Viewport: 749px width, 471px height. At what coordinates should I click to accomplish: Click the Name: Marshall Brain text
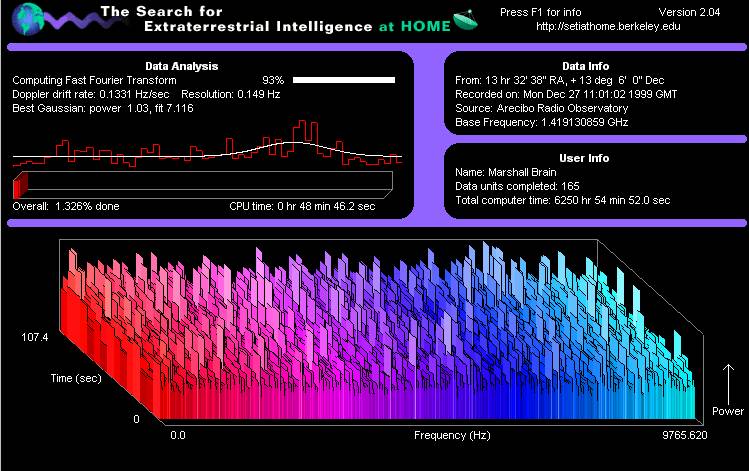[505, 172]
